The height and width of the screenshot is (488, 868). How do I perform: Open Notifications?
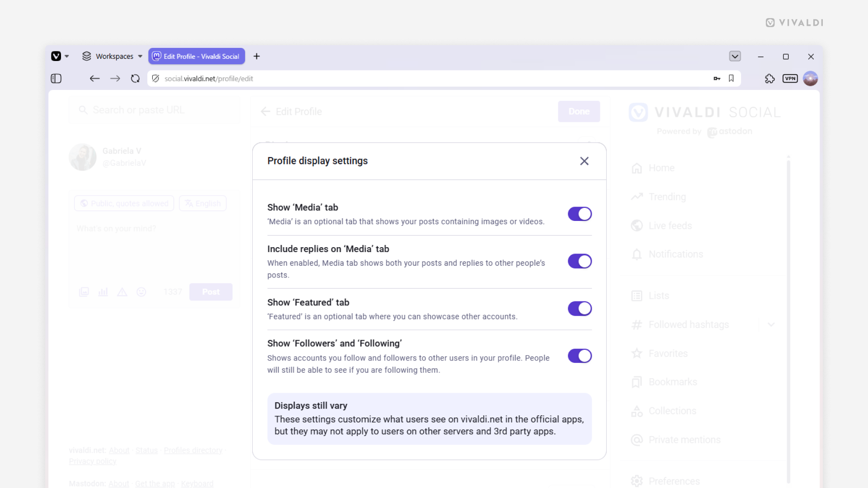pyautogui.click(x=667, y=254)
